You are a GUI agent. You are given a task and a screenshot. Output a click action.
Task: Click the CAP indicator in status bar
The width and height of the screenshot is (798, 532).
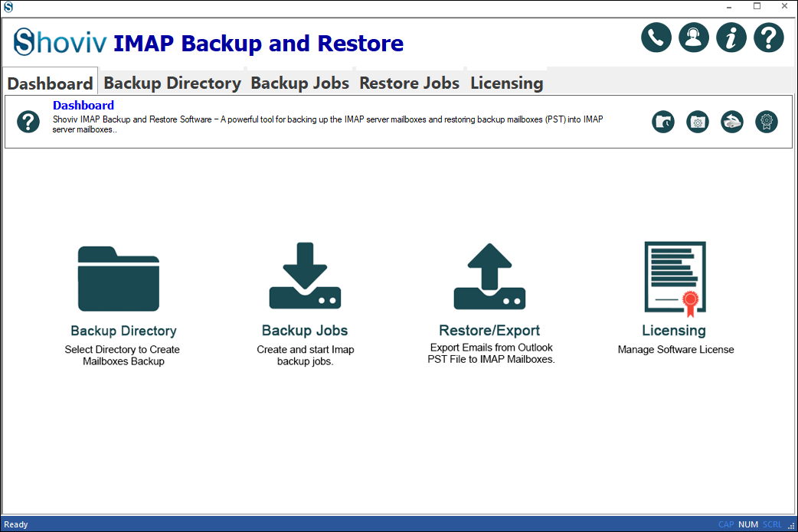(x=726, y=524)
